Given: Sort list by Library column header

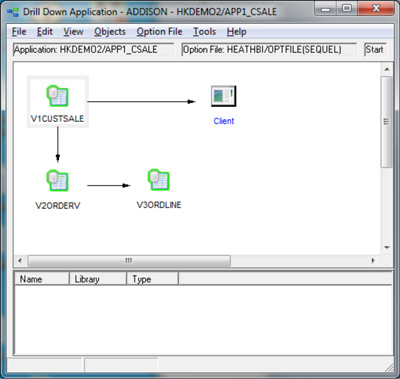Looking at the screenshot, I should 98,279.
